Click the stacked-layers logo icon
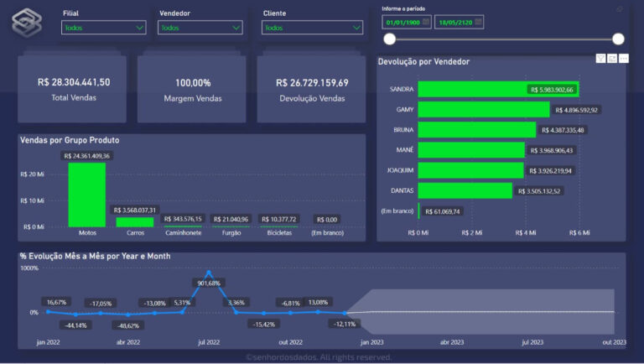Screen dimensions: 644x364 click(x=27, y=23)
